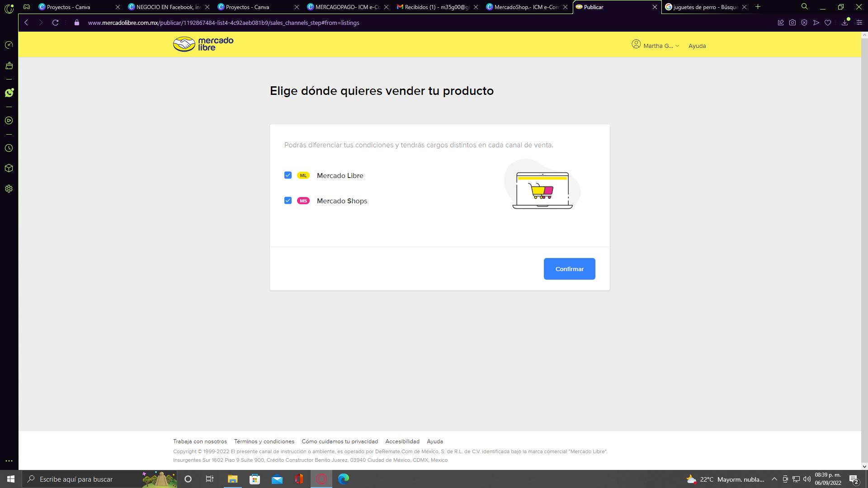
Task: Uncheck the Mercado Libre checkbox
Action: point(288,175)
